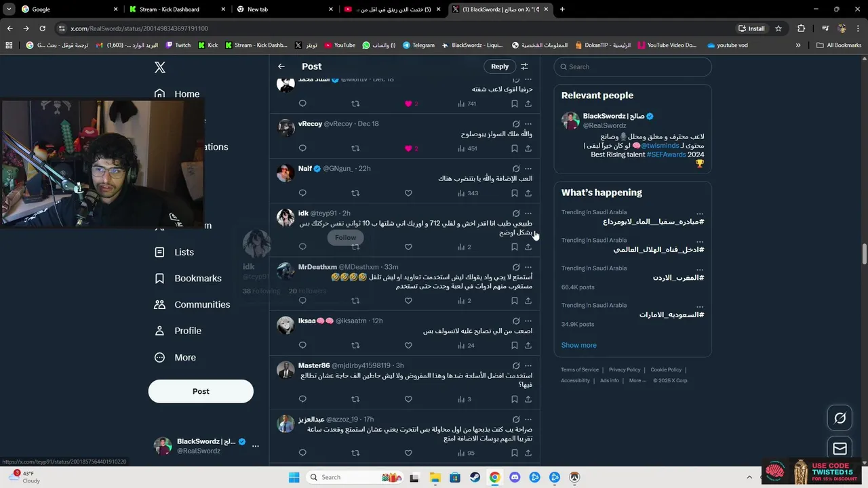Go back using Post header arrow
868x488 pixels.
281,66
